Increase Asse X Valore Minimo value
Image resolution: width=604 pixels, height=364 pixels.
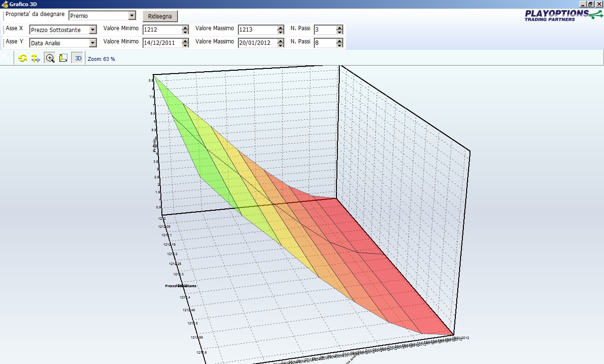pyautogui.click(x=185, y=27)
